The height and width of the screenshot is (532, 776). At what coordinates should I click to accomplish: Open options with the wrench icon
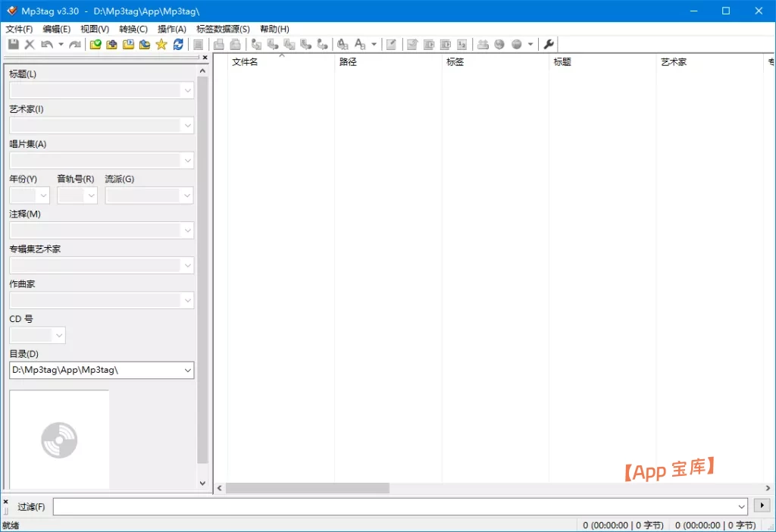[x=549, y=45]
